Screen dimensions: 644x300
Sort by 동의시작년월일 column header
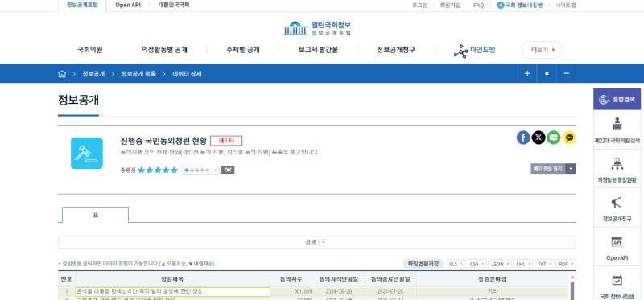(338, 279)
